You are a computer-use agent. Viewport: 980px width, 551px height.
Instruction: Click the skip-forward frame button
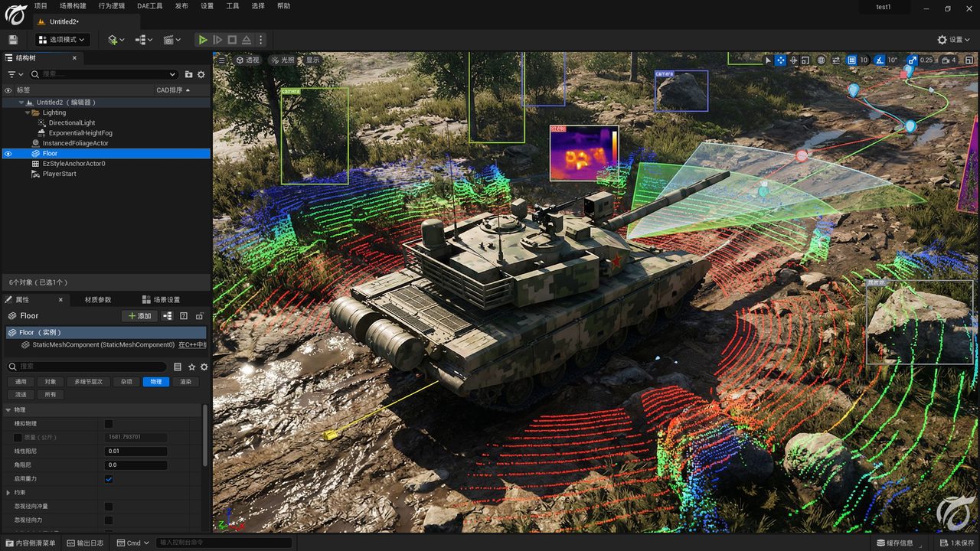(x=217, y=40)
